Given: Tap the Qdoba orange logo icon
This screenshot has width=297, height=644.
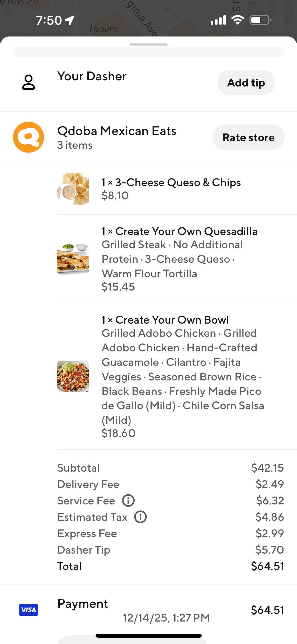Looking at the screenshot, I should [x=29, y=137].
